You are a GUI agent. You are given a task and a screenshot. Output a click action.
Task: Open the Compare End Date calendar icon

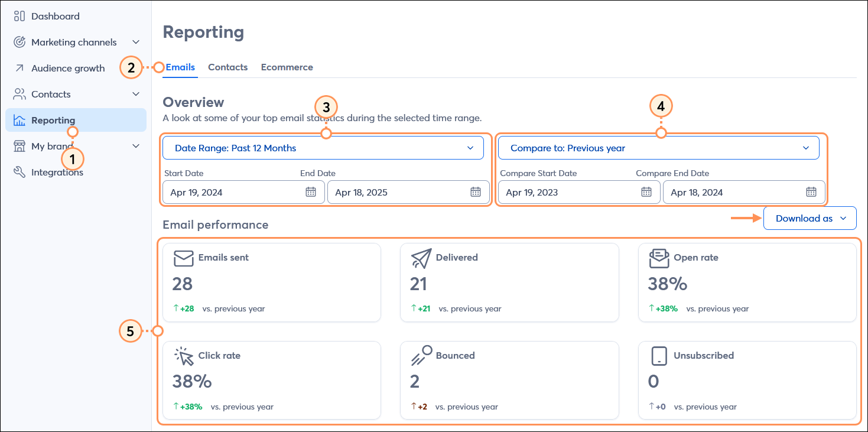[811, 192]
